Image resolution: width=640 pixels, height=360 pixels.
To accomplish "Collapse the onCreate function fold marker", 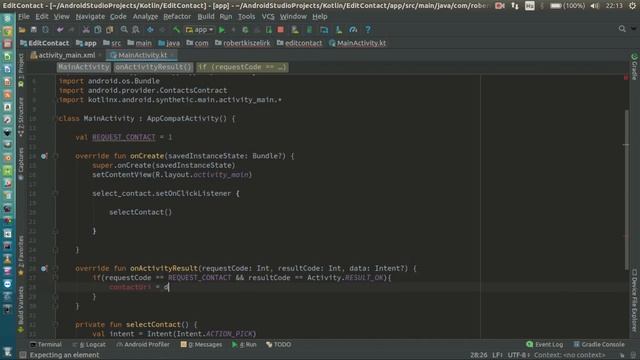I will (x=56, y=156).
